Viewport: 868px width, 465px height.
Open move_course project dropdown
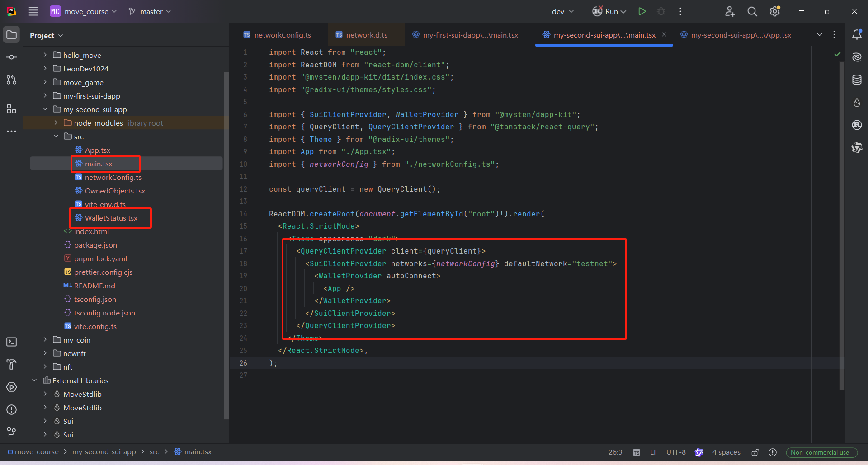(x=83, y=11)
